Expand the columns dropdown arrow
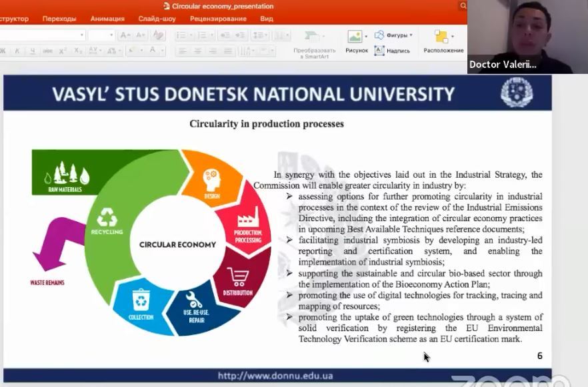This screenshot has width=588, height=387. pyautogui.click(x=287, y=35)
